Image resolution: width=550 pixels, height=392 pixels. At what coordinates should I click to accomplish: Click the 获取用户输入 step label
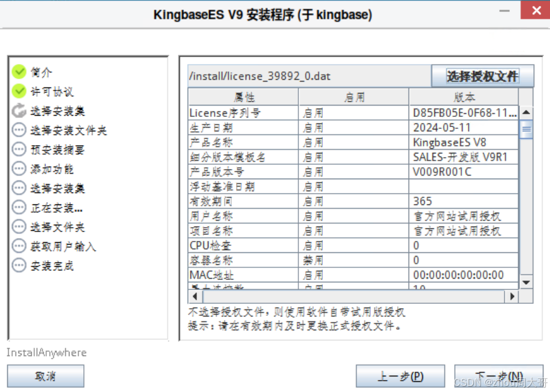coord(63,246)
